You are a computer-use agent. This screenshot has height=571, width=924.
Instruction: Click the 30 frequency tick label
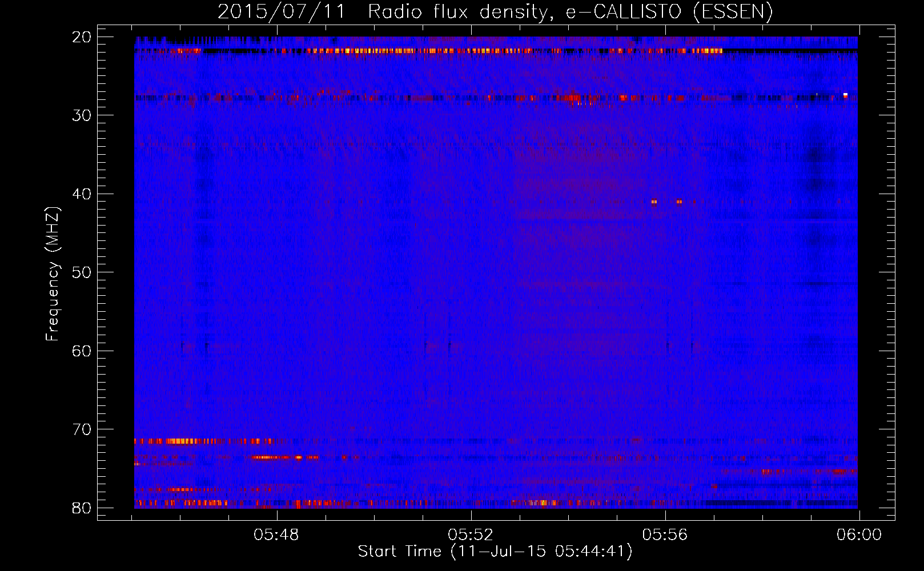click(82, 115)
